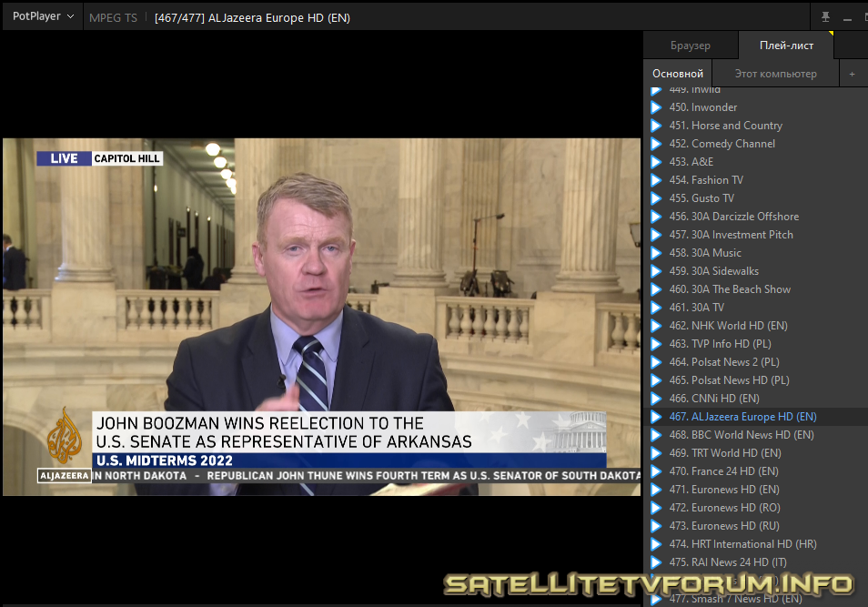Click play icon beside Polsat News 2

click(x=656, y=362)
